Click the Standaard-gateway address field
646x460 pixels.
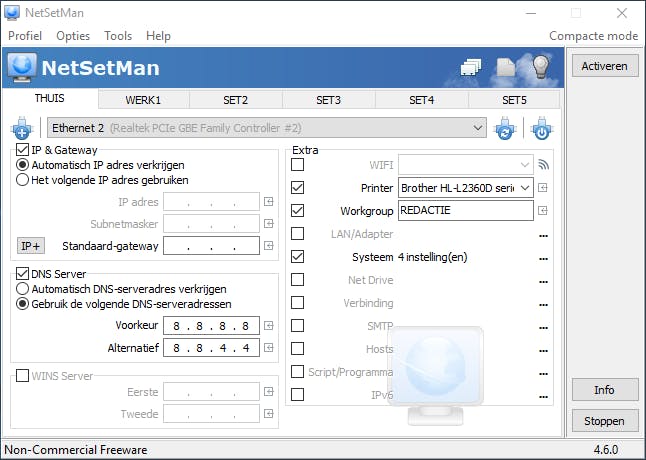tap(211, 246)
